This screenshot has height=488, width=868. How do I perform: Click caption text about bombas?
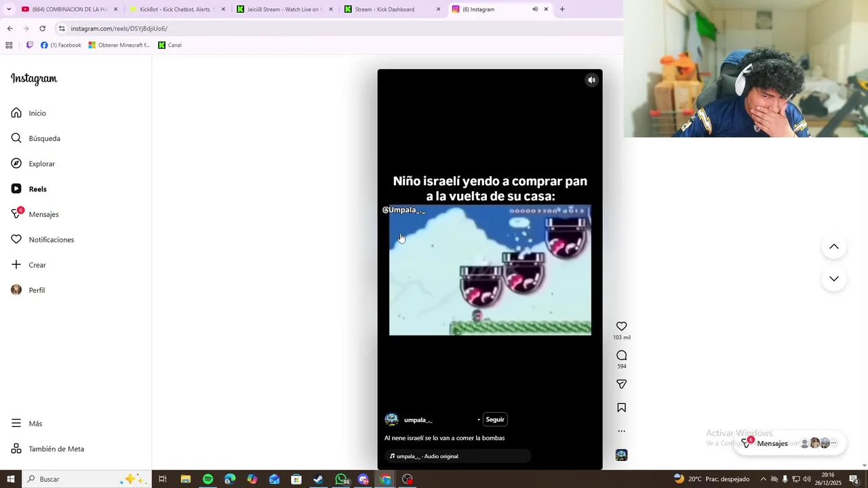point(445,438)
